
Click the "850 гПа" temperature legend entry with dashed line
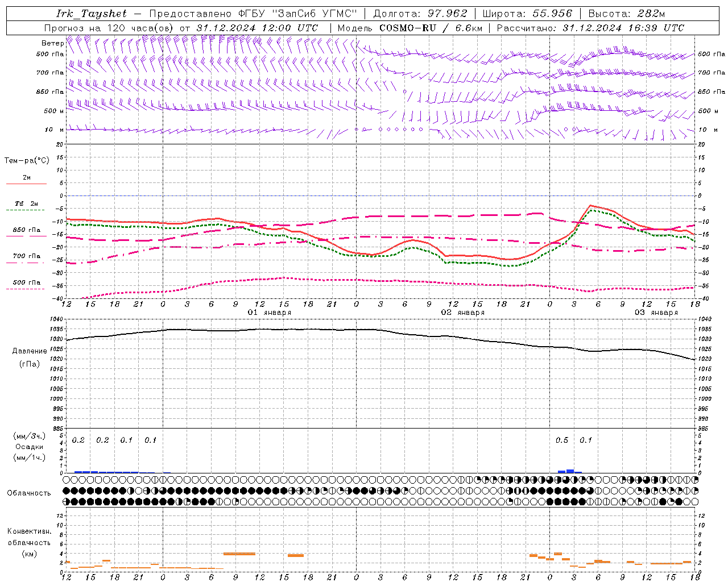(27, 230)
